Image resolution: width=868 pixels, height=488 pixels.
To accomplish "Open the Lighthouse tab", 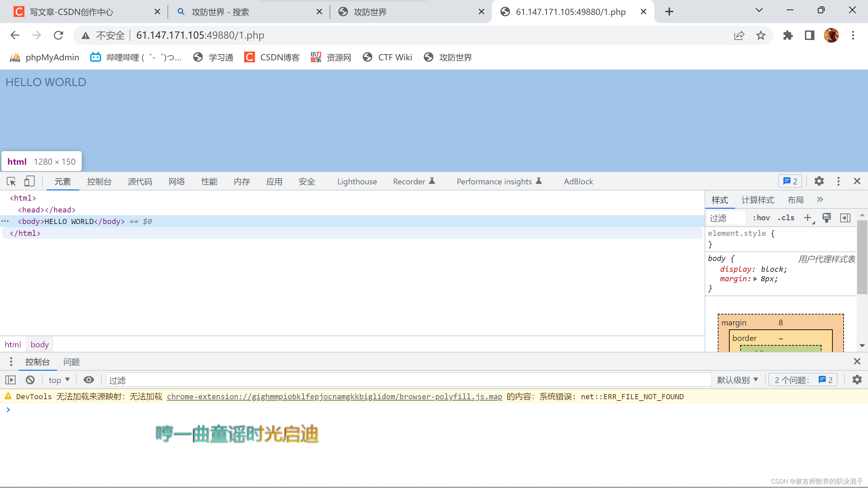I will [357, 182].
